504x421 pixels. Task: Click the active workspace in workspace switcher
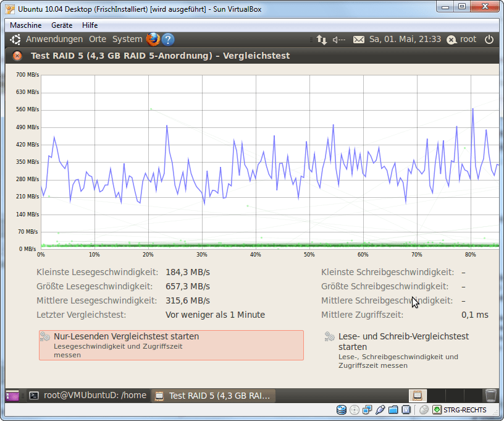pos(418,396)
